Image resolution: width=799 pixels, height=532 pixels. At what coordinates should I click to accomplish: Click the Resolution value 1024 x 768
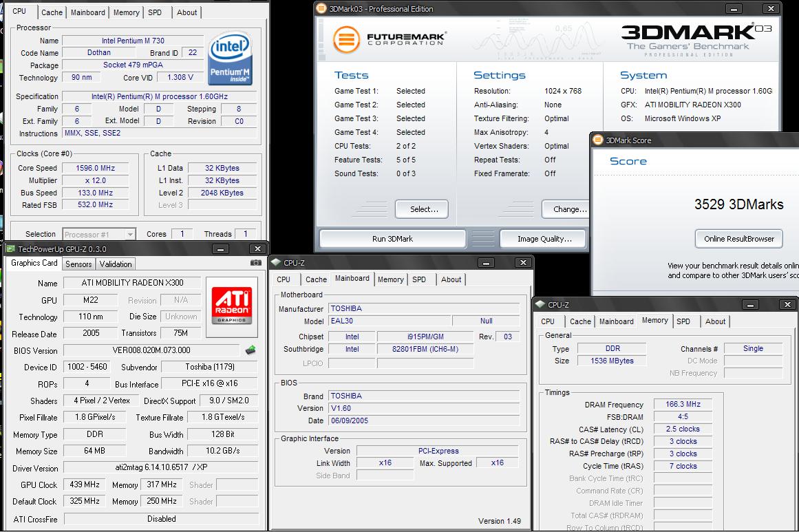[x=562, y=91]
